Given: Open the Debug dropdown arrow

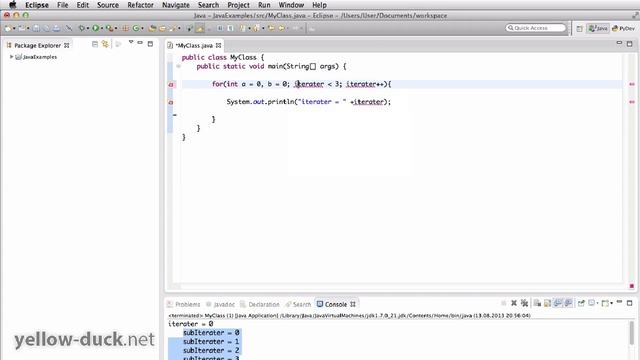Looking at the screenshot, I should tap(88, 29).
